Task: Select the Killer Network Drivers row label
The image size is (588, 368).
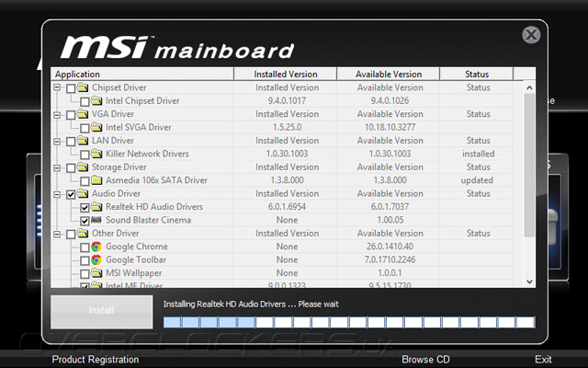Action: coord(147,154)
